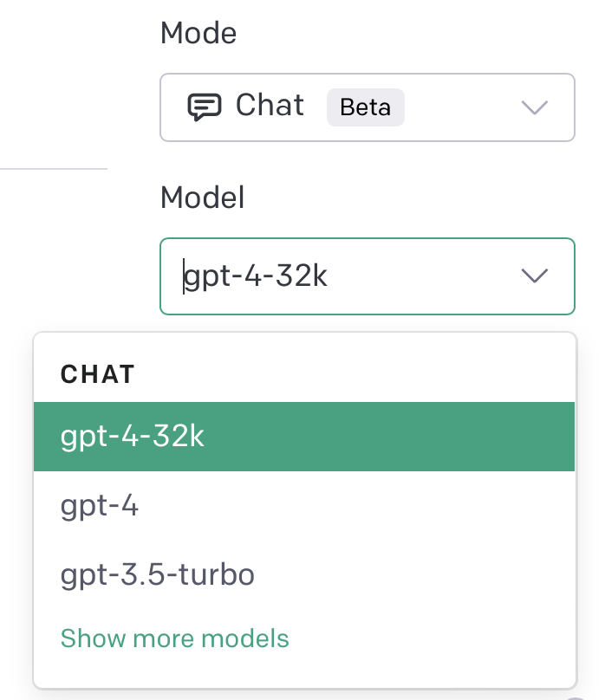The height and width of the screenshot is (700, 605).
Task: Click the Mode label text
Action: (198, 33)
